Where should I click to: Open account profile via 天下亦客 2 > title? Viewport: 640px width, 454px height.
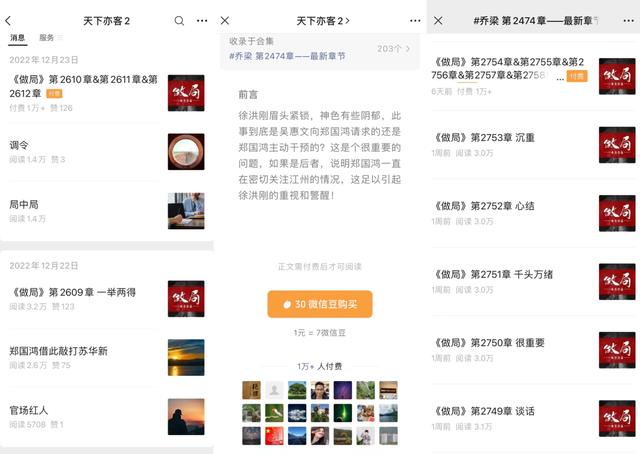click(x=322, y=21)
